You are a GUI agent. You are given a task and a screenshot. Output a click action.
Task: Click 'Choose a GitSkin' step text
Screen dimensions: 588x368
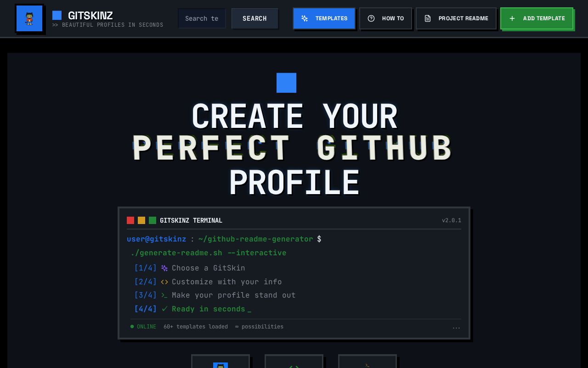click(209, 268)
